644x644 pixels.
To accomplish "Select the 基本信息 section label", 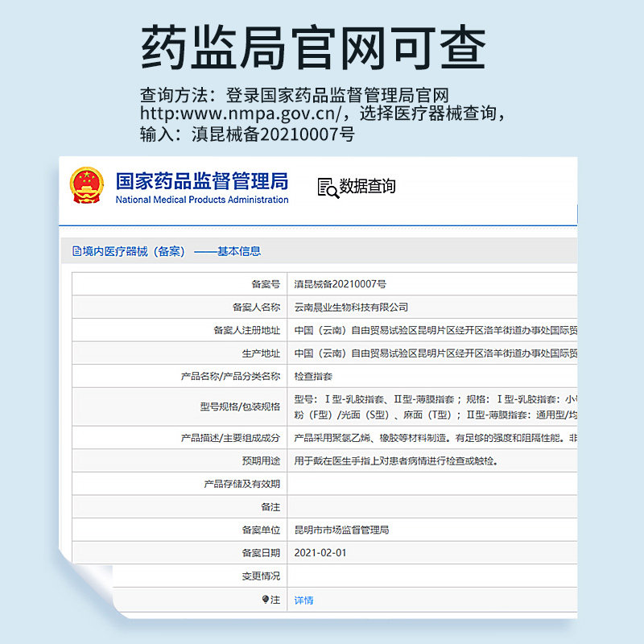I will click(x=239, y=251).
